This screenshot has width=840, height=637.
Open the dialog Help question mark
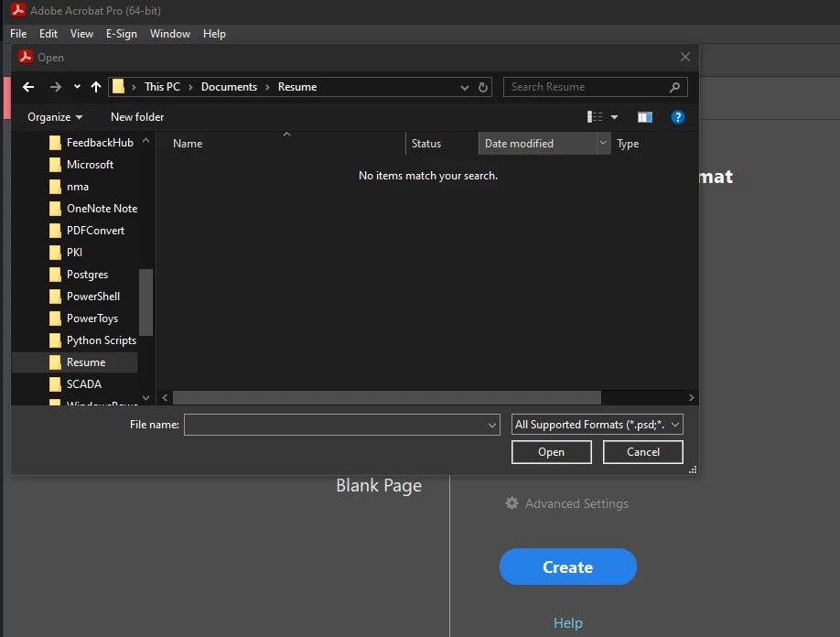pyautogui.click(x=678, y=117)
